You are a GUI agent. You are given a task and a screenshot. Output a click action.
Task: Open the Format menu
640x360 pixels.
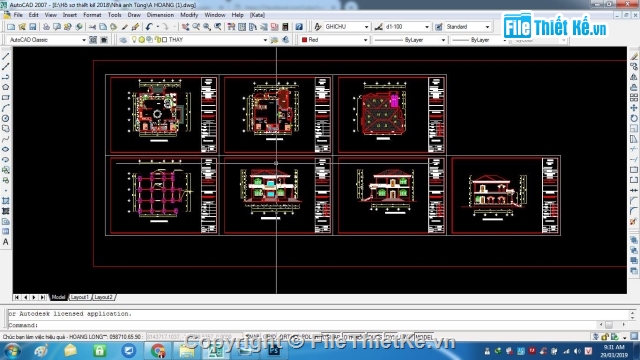(x=92, y=15)
